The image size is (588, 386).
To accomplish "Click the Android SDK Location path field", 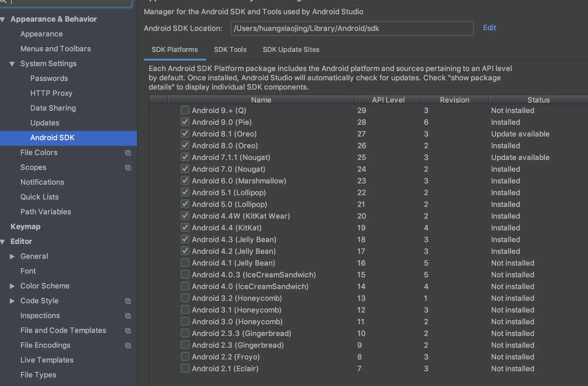I will (352, 28).
